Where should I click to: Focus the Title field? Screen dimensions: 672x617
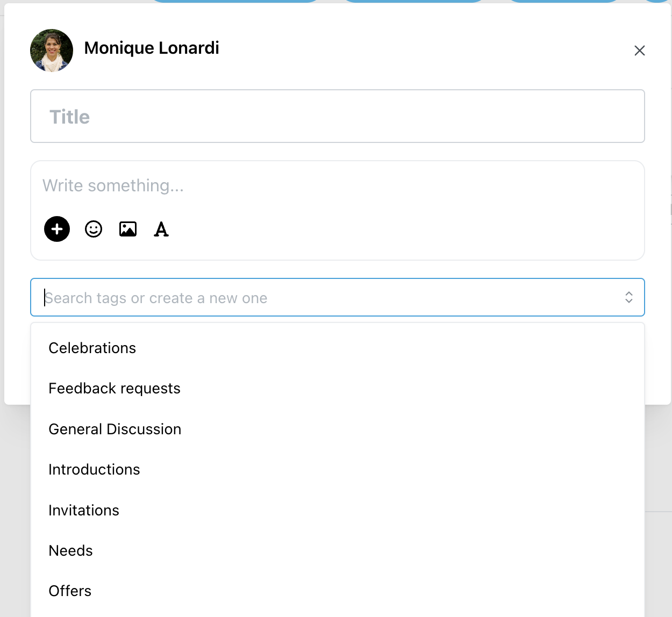tap(338, 116)
